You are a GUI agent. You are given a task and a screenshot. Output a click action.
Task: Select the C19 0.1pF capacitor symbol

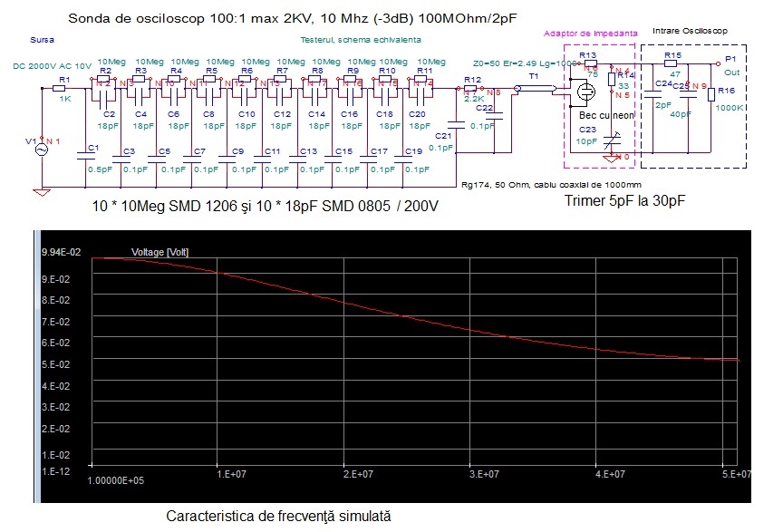[403, 160]
